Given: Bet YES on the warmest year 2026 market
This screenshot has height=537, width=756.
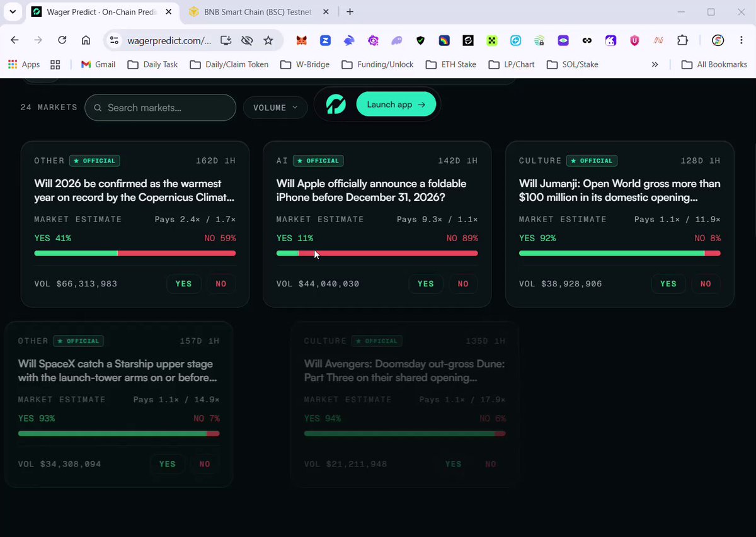Looking at the screenshot, I should point(183,284).
